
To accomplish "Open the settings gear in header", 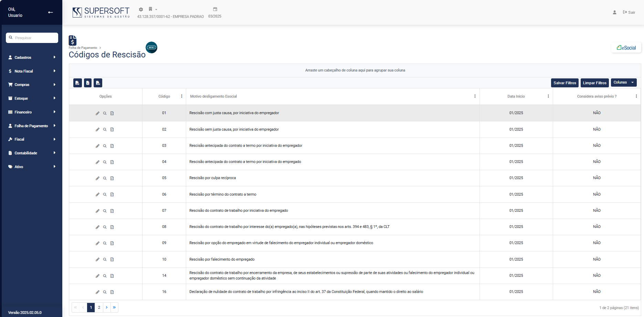I will tap(141, 10).
